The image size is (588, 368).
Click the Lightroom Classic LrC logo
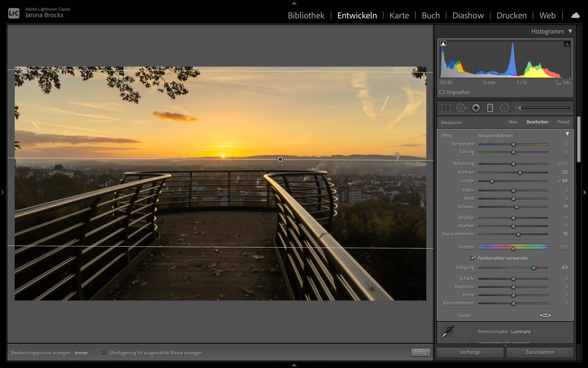14,13
